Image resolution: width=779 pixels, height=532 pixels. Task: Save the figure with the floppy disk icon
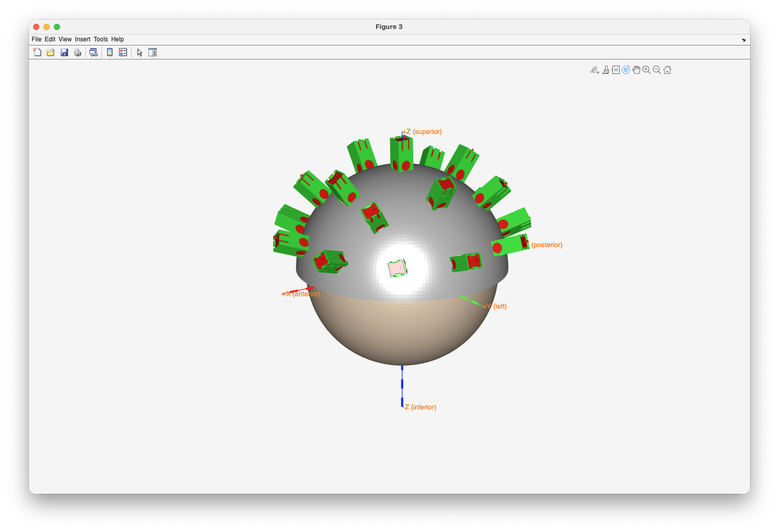click(x=64, y=52)
